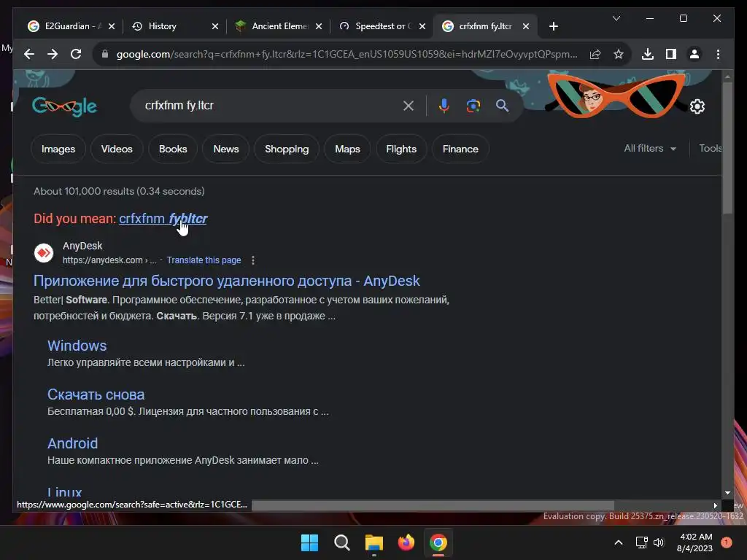The width and height of the screenshot is (747, 560).
Task: Filter results by Shopping
Action: [287, 149]
